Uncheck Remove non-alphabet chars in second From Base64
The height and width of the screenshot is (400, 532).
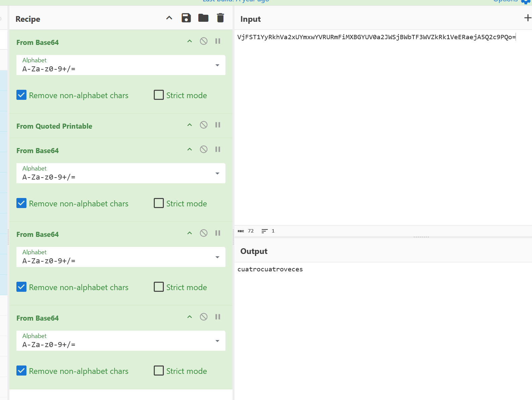(21, 203)
